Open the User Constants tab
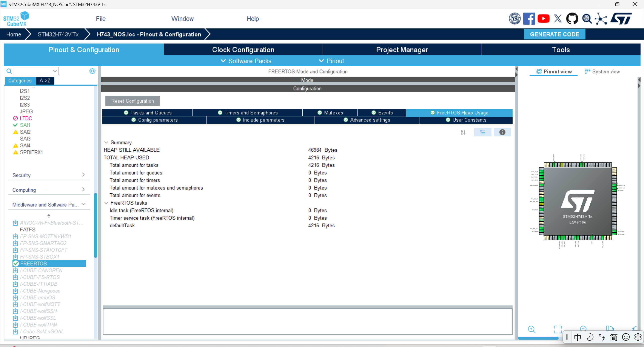The width and height of the screenshot is (644, 347). pos(466,120)
